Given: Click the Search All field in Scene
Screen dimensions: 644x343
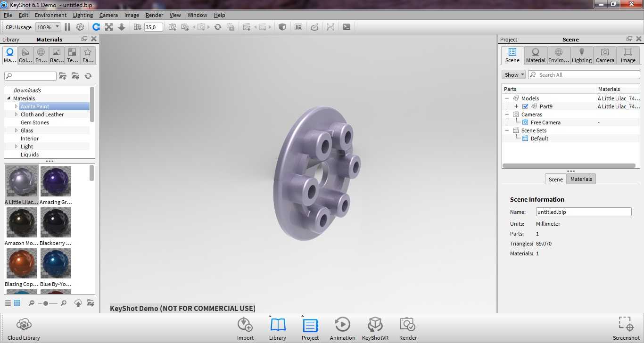Looking at the screenshot, I should [584, 75].
